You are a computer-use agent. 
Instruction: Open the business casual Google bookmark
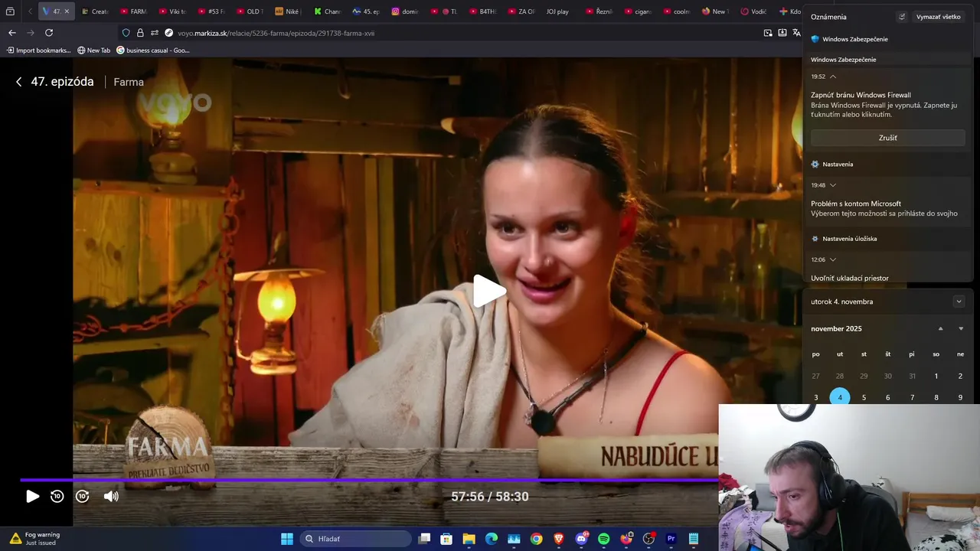pyautogui.click(x=153, y=51)
